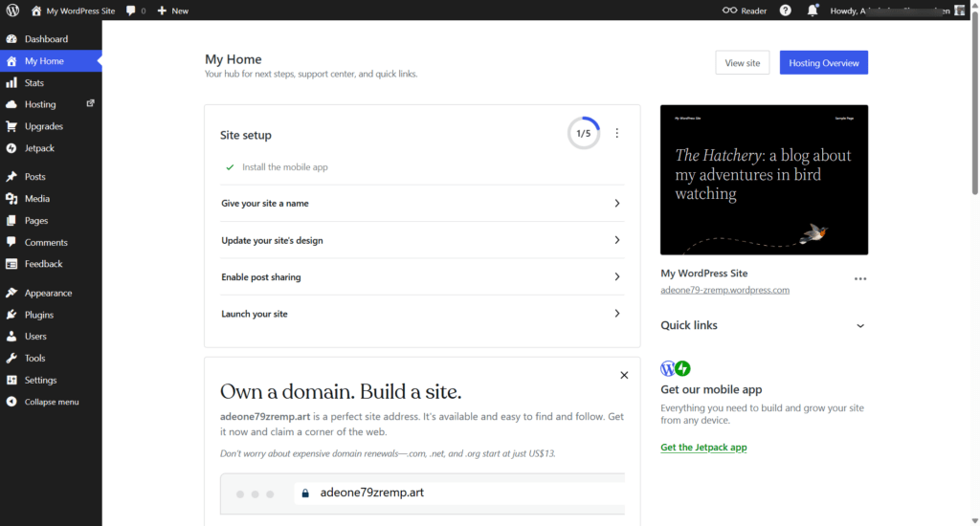Open Jetpack lightning icon
Image resolution: width=980 pixels, height=526 pixels.
pos(11,148)
